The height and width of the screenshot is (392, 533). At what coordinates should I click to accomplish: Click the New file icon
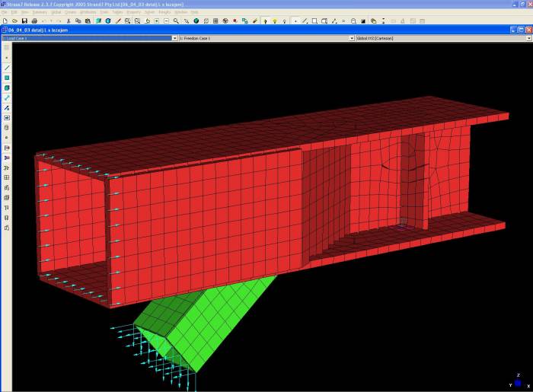(5, 21)
